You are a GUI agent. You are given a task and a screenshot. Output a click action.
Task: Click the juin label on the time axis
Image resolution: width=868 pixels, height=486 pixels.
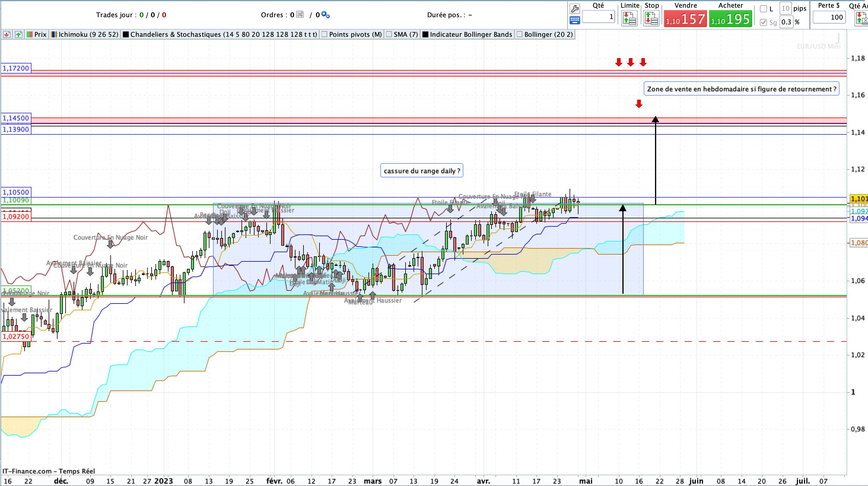(x=696, y=481)
